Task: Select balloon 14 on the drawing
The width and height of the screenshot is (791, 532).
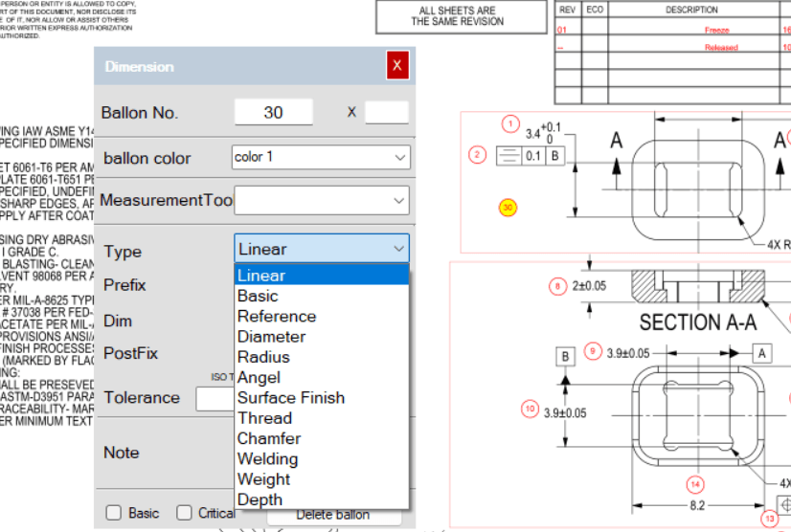Action: tap(695, 484)
